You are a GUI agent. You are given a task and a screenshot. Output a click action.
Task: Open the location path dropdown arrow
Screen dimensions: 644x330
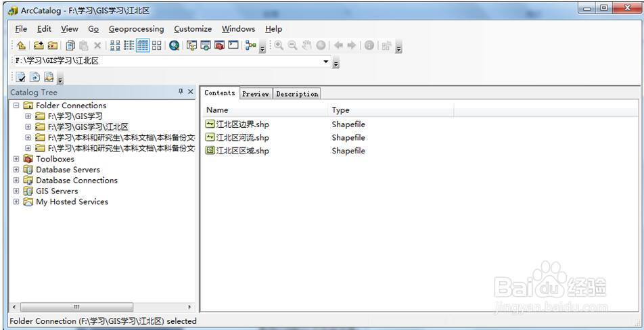326,62
